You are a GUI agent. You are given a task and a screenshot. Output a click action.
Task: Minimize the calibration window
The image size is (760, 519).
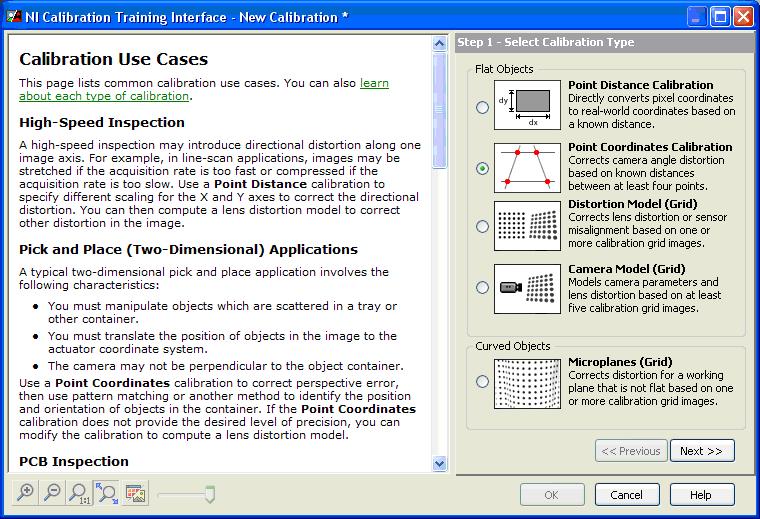coord(697,17)
